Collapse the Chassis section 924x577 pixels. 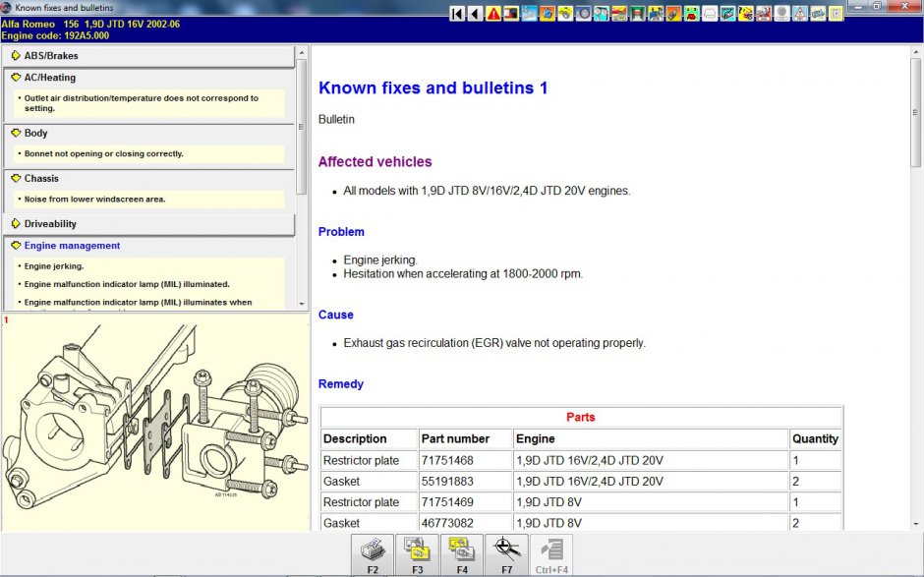[x=41, y=179]
